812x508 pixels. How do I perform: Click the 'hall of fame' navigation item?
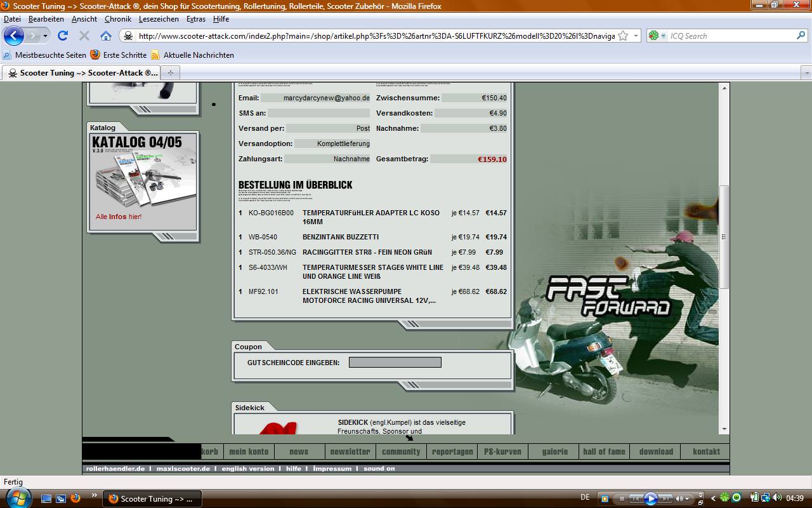tap(604, 451)
